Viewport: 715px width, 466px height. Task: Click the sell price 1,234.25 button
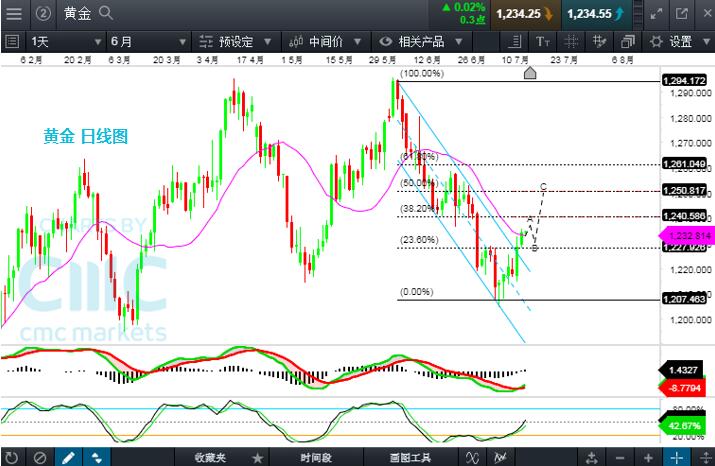point(519,14)
